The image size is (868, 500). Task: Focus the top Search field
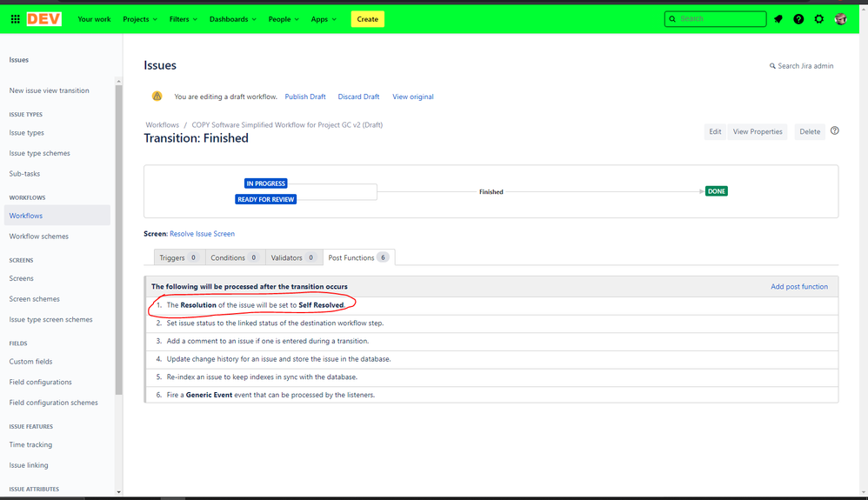tap(715, 19)
